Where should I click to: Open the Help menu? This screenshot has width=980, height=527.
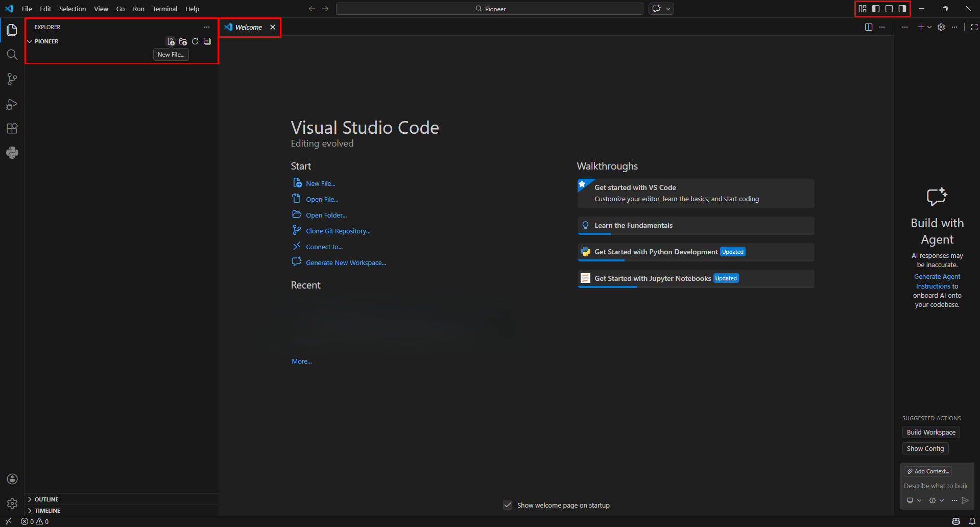pyautogui.click(x=192, y=9)
